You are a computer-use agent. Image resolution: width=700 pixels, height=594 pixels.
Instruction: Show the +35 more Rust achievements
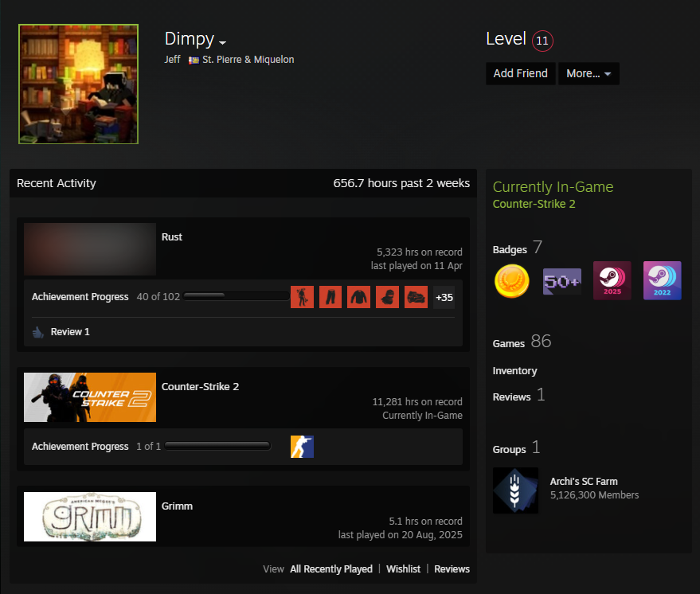point(444,297)
